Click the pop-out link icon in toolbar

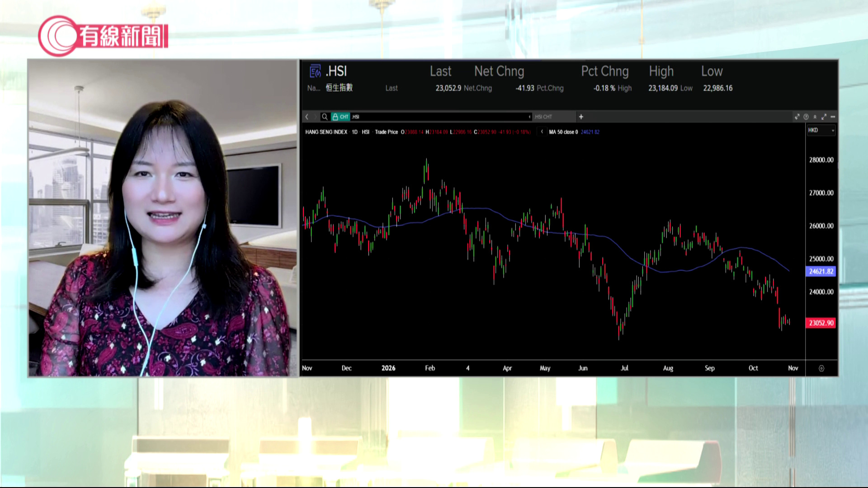click(797, 117)
